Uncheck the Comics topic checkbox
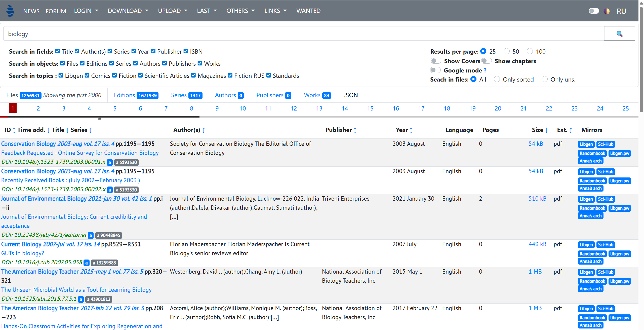644x330 pixels. (87, 76)
